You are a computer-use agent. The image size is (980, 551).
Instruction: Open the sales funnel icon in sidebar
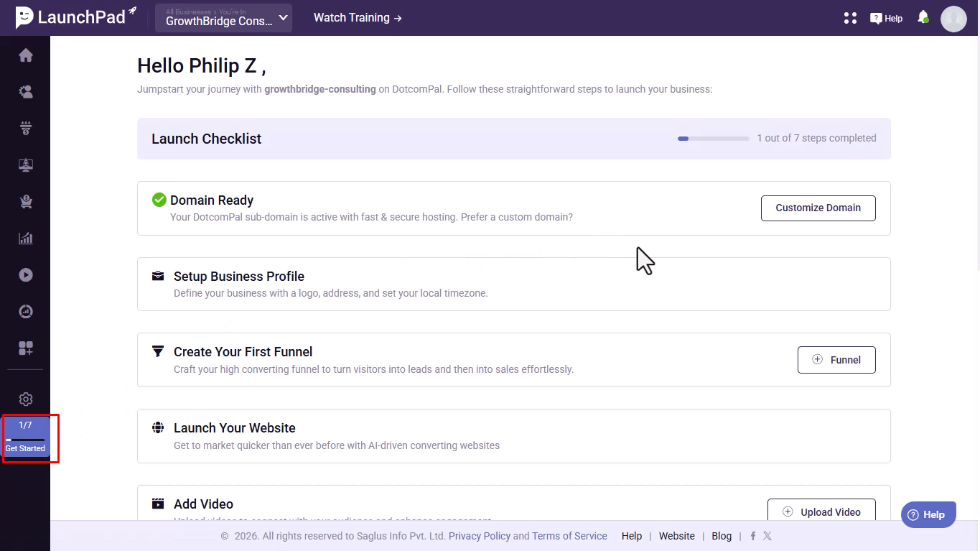26,129
